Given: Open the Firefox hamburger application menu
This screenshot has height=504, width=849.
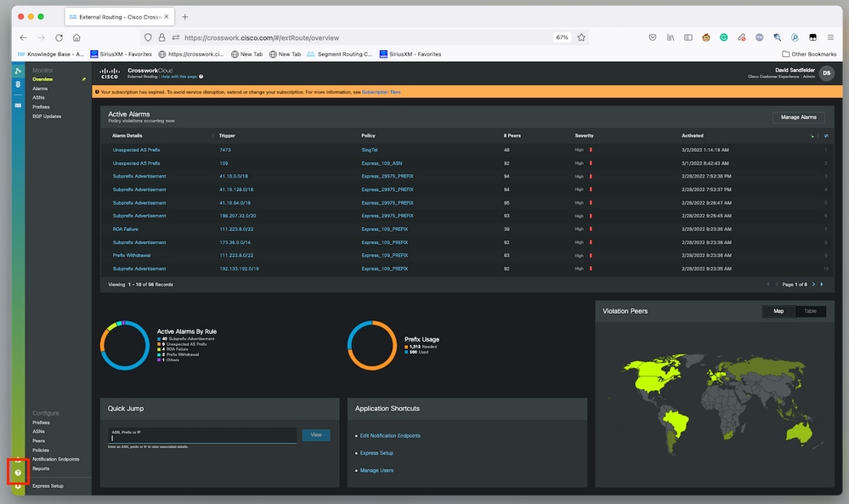Looking at the screenshot, I should tap(830, 38).
